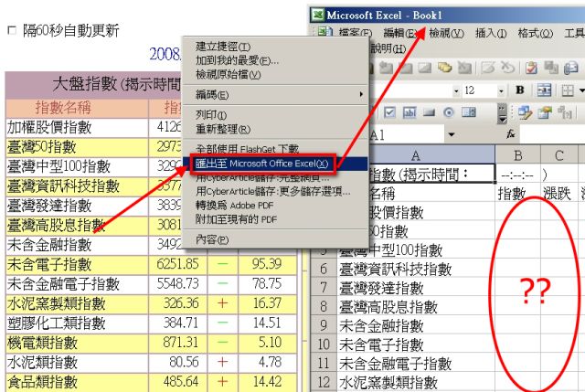Screen dimensions: 585x392
Task: Expand the 編碼(E) submenu arrow
Action: click(x=361, y=94)
